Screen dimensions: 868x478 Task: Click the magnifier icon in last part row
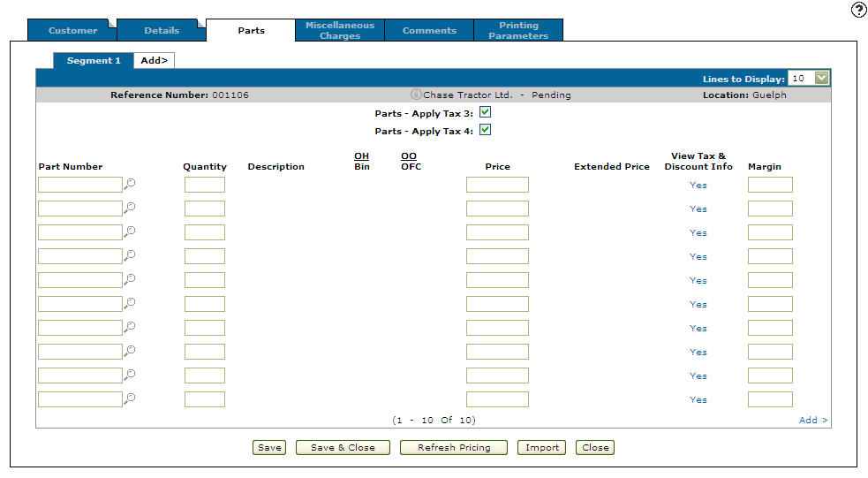coord(130,398)
